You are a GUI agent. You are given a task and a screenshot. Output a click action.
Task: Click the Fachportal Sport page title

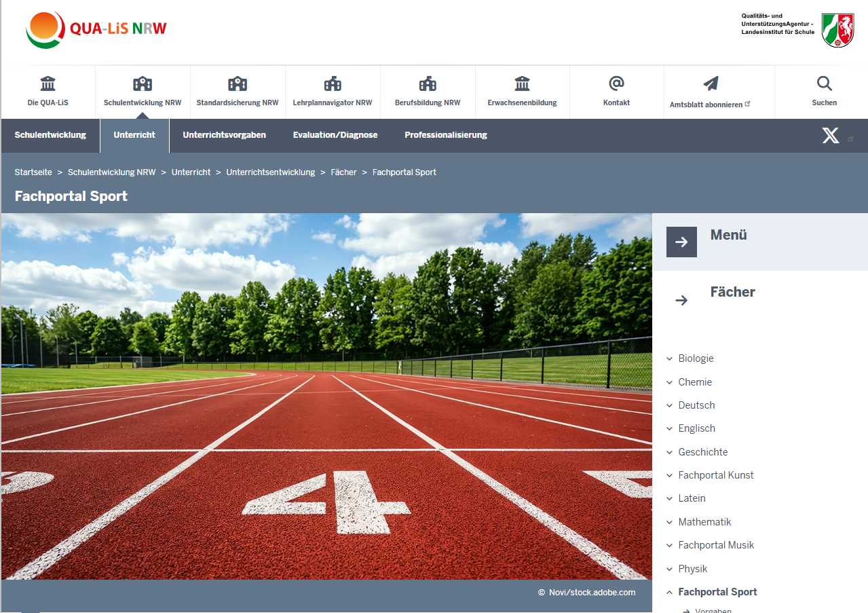click(x=71, y=196)
